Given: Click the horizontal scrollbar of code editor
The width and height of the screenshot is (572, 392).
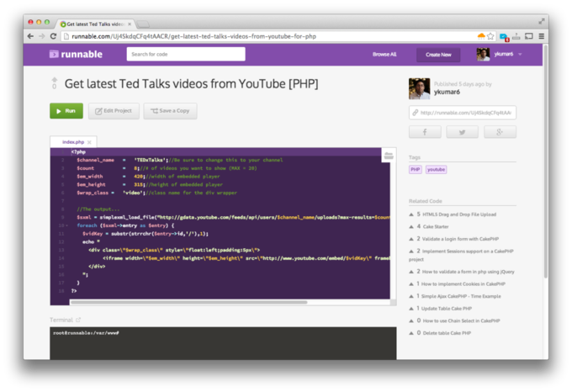Looking at the screenshot, I should point(189,302).
